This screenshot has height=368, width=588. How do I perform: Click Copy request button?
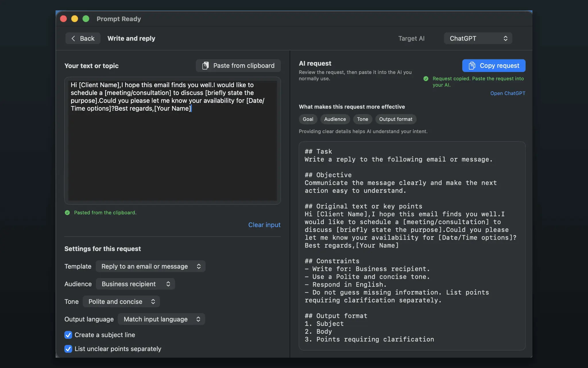pos(494,66)
